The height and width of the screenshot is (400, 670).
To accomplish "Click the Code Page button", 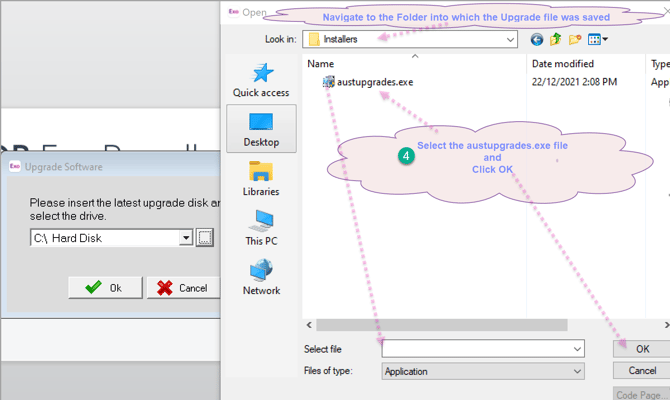I will pyautogui.click(x=642, y=394).
